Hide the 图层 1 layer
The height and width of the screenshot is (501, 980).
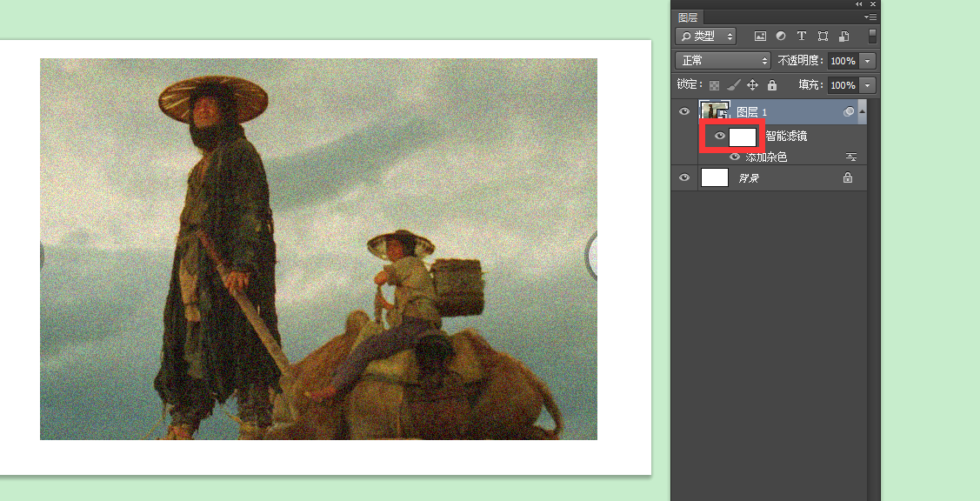pyautogui.click(x=684, y=112)
